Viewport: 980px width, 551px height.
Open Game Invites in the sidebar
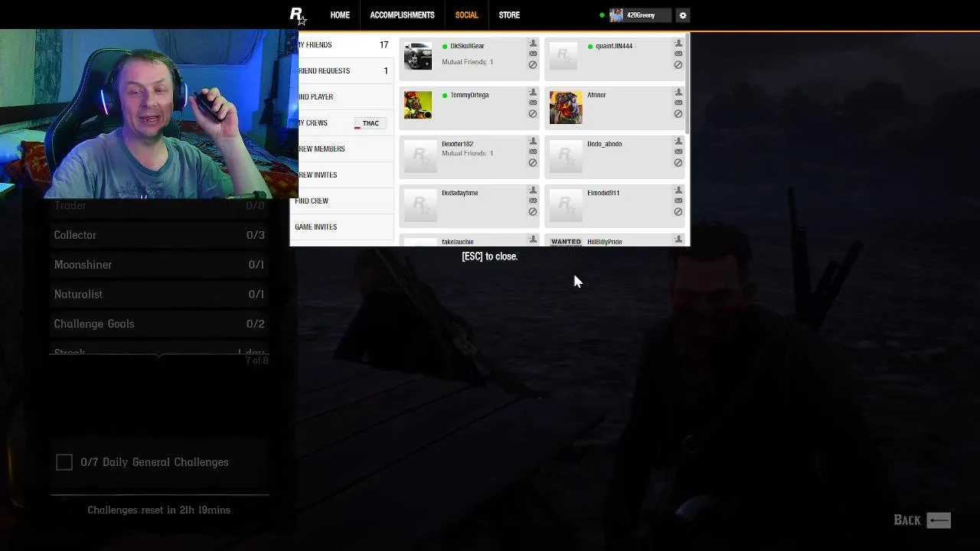(x=342, y=227)
